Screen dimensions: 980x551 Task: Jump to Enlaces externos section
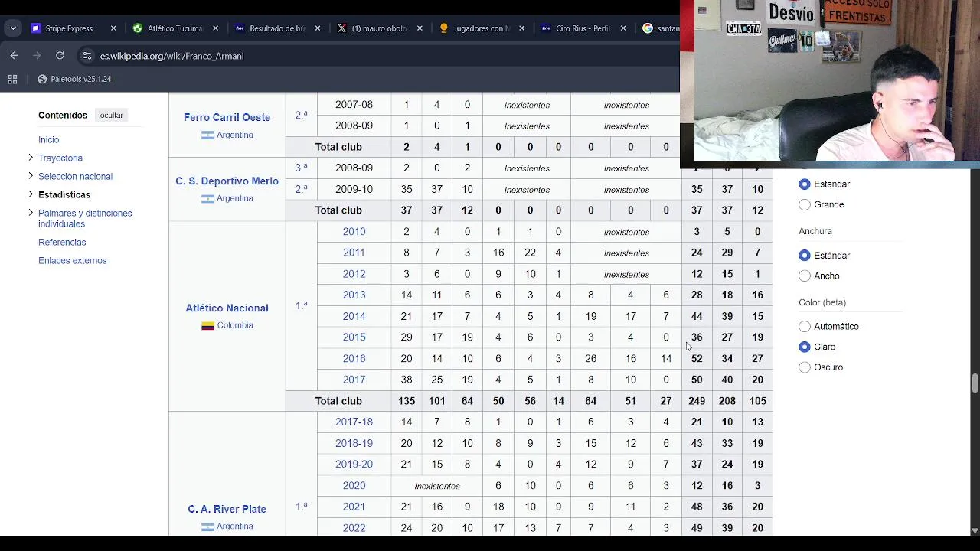73,260
